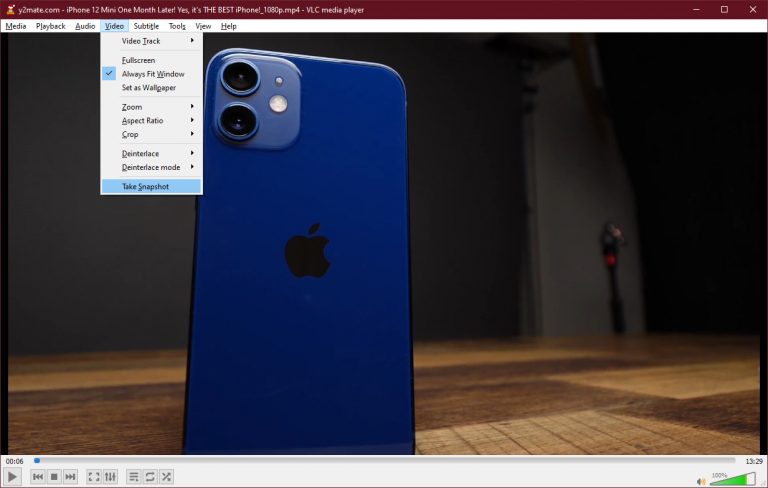Minimize the VLC window
Screen dimensions: 768x488
pos(696,9)
